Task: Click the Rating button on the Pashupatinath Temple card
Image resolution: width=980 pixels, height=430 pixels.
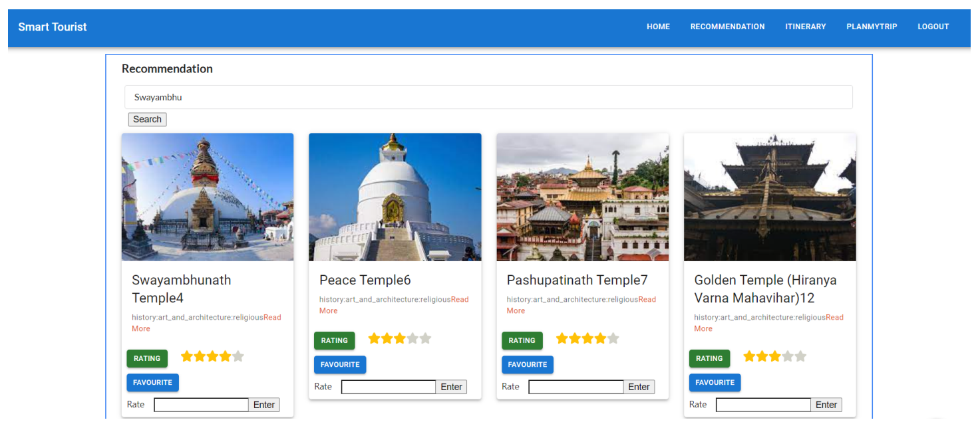Action: pyautogui.click(x=522, y=340)
